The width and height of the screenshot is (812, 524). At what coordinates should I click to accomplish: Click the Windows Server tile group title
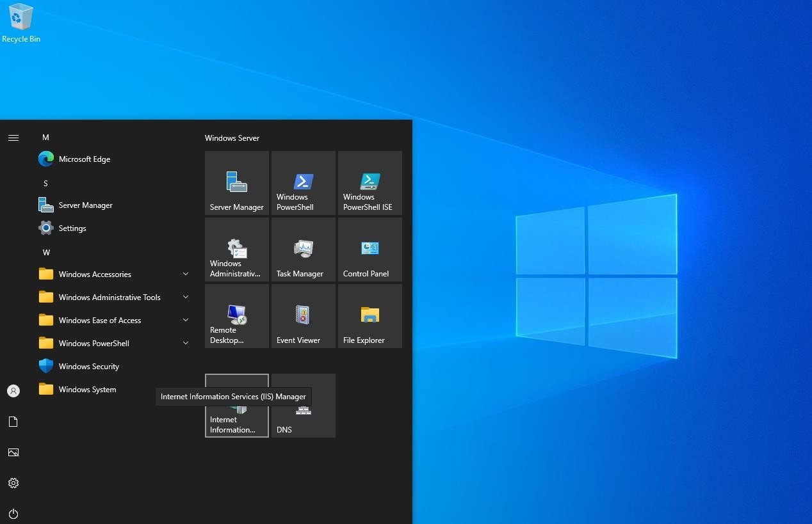tap(232, 138)
